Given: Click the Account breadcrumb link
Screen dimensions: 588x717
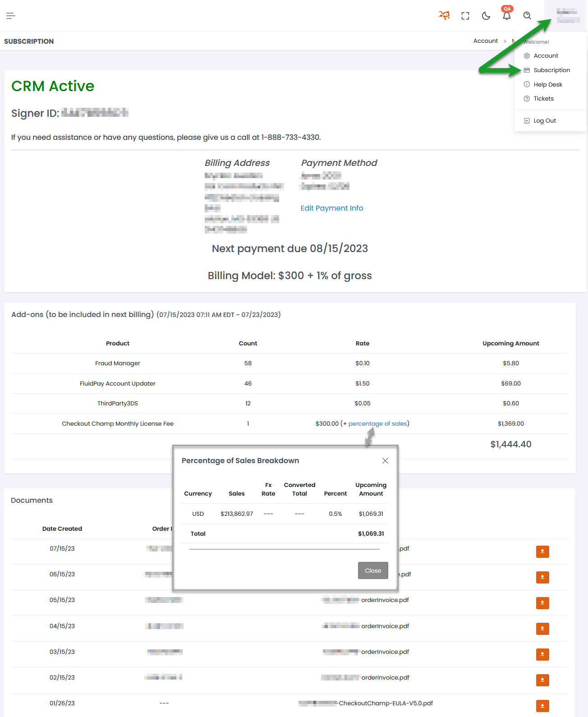Looking at the screenshot, I should (486, 41).
